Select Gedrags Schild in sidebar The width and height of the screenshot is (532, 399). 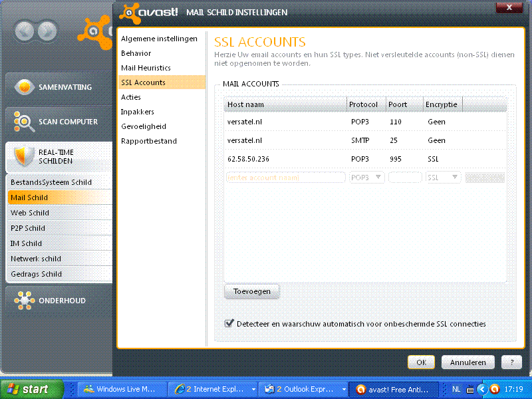pos(60,274)
